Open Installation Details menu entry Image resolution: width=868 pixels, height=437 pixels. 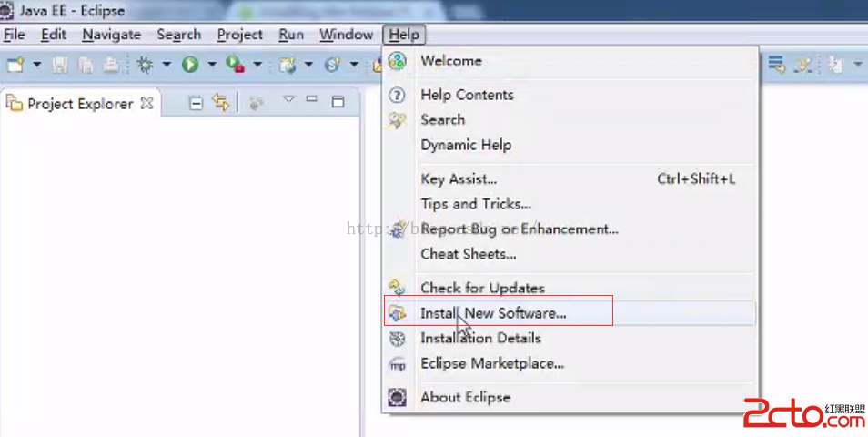point(569,338)
